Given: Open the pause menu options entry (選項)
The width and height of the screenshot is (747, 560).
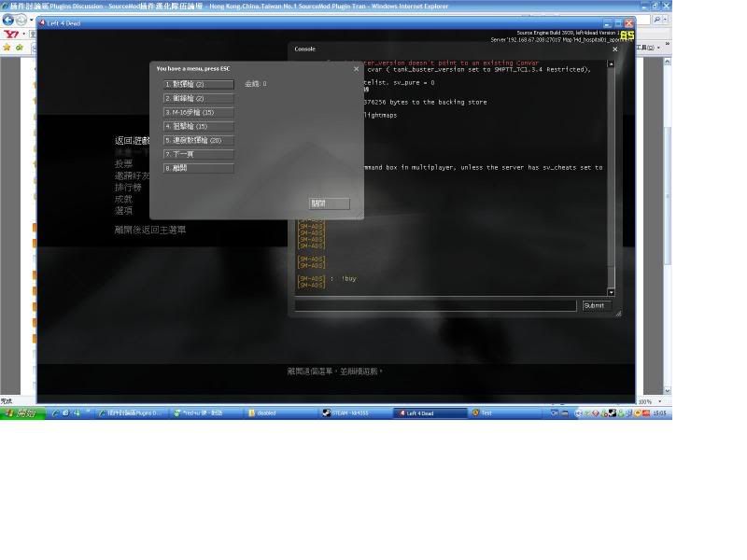Looking at the screenshot, I should pos(123,210).
